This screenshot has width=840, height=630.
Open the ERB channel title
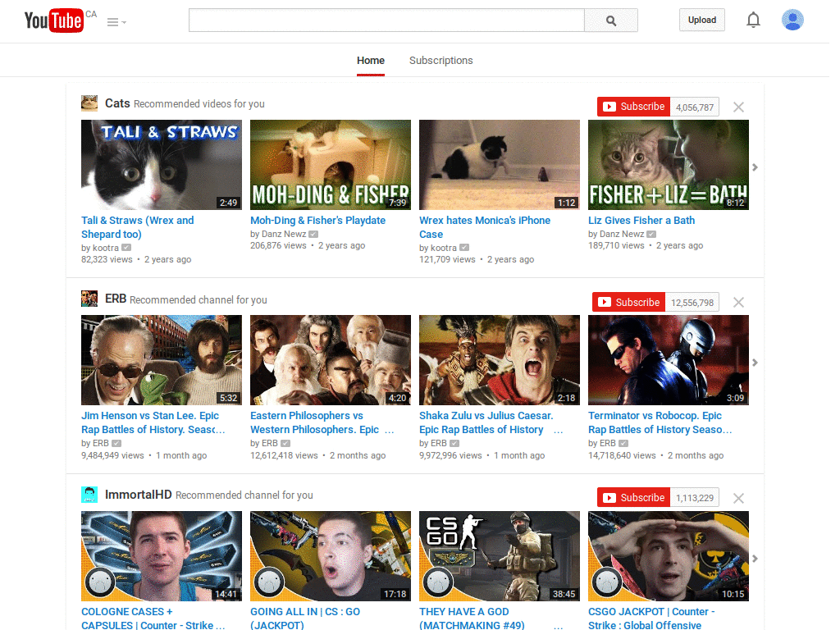pos(116,299)
